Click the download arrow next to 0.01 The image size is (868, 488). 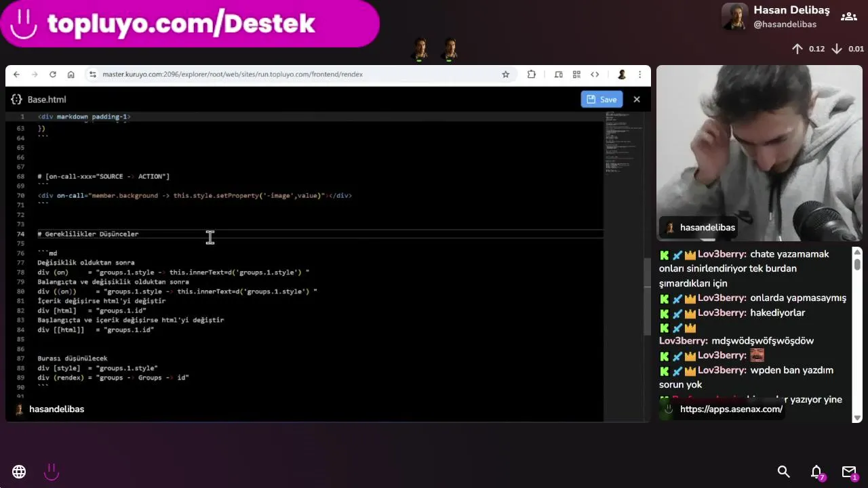(837, 49)
